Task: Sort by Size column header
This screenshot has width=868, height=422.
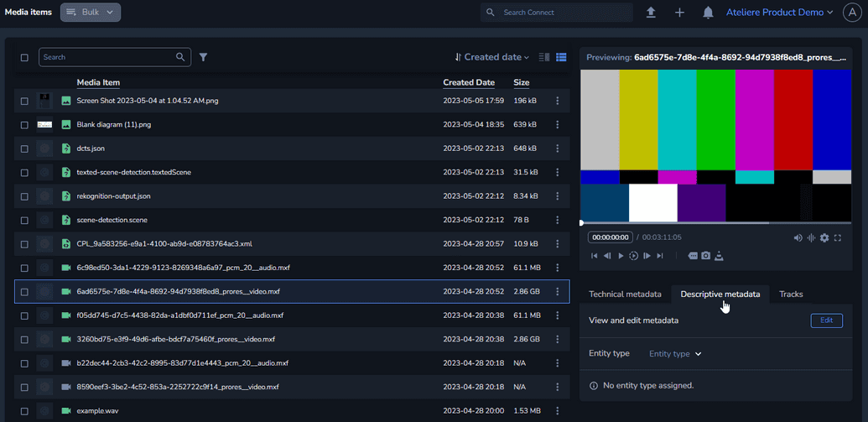Action: [x=522, y=82]
